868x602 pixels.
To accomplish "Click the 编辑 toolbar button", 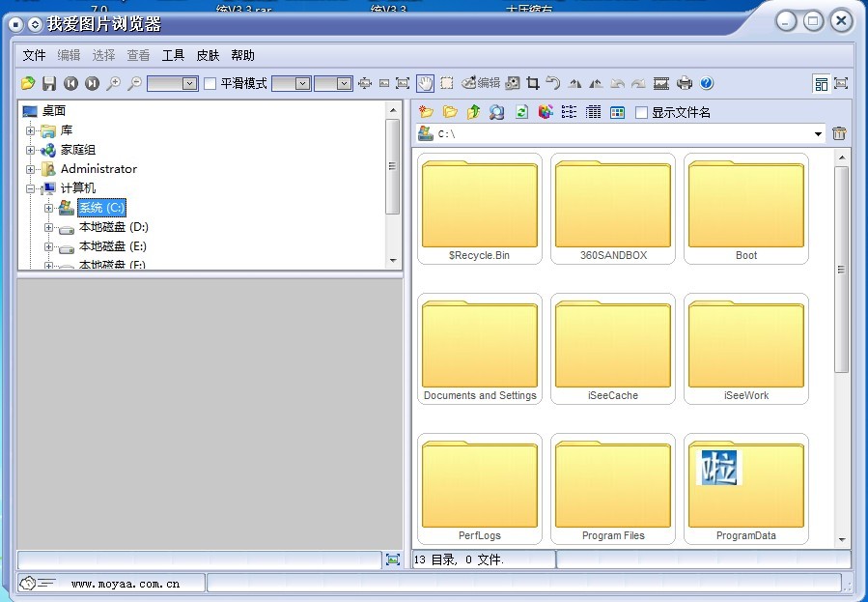I will pyautogui.click(x=481, y=84).
